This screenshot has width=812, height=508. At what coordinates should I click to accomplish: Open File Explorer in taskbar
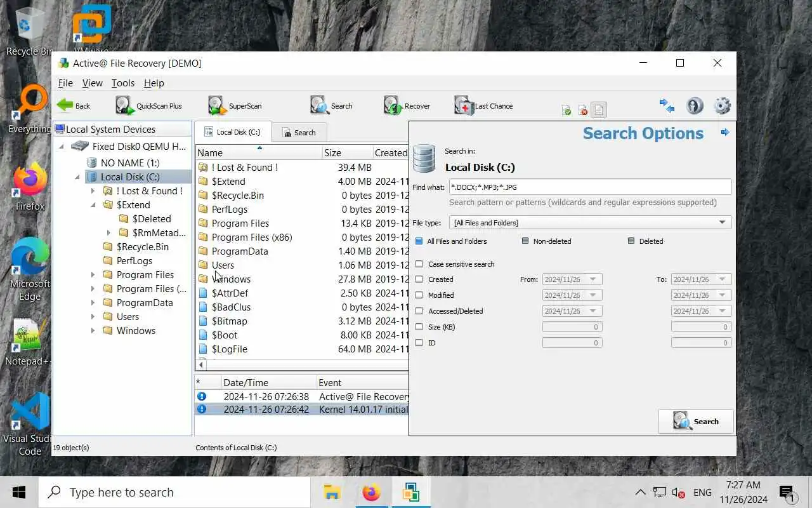pyautogui.click(x=331, y=492)
